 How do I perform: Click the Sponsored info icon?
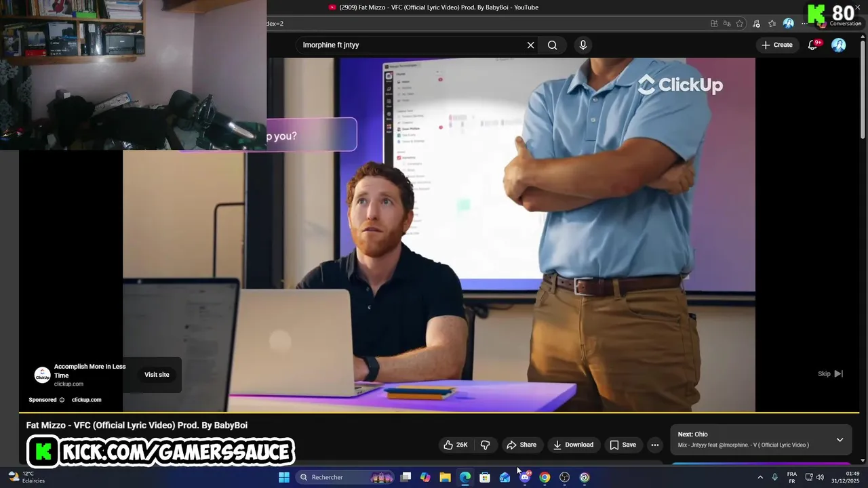pos(62,400)
